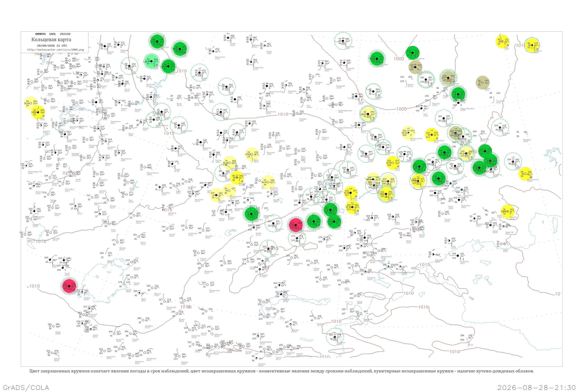Click the "Средний Васюган" station label
588x392 pixels.
[x=346, y=128]
